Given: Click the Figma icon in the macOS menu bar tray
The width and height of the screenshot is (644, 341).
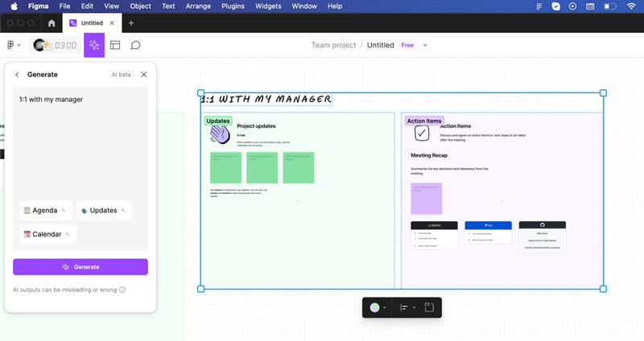Looking at the screenshot, I should (x=539, y=6).
